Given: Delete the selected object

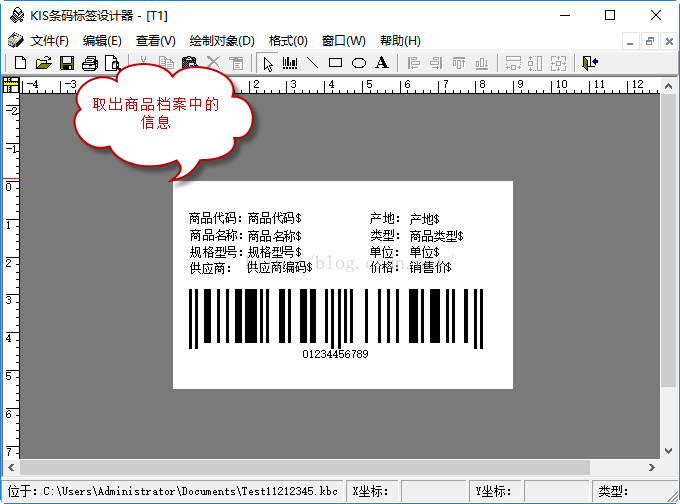Looking at the screenshot, I should 213,63.
